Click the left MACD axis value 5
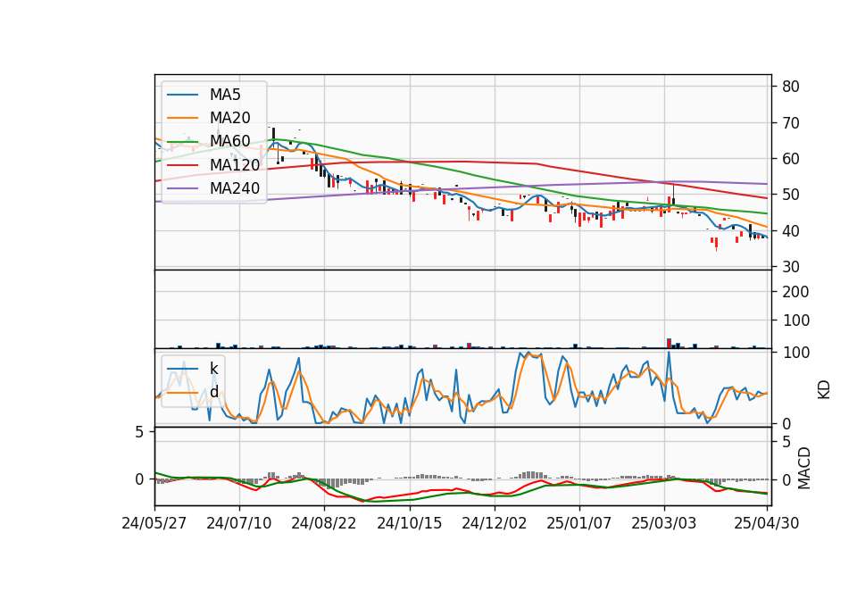Screen dimensions: 857x616 (139, 432)
